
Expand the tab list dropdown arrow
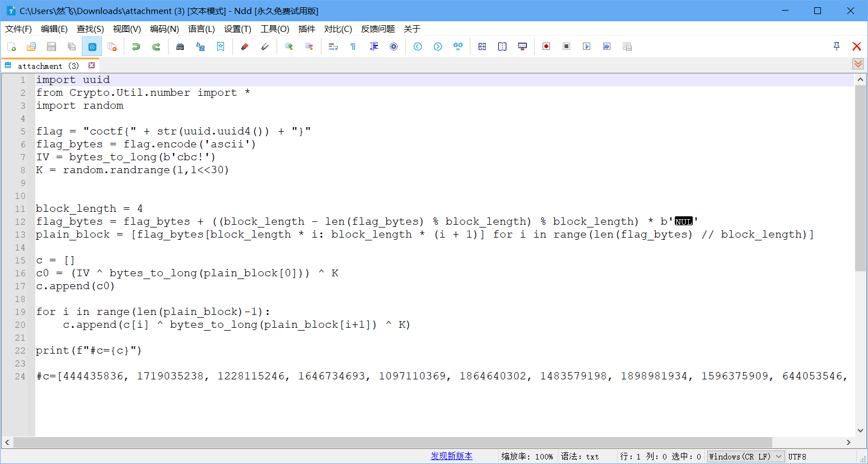click(x=858, y=64)
